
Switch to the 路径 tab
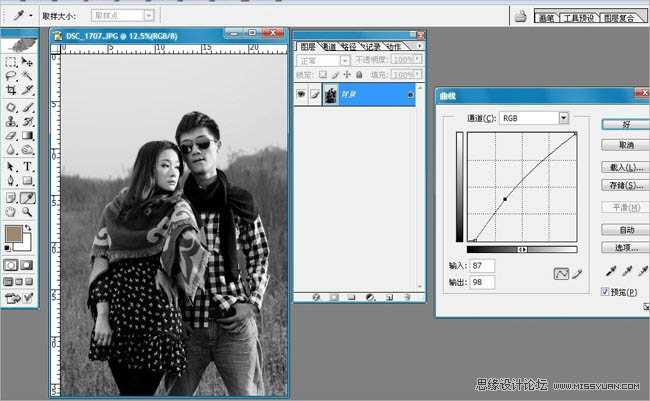(350, 46)
